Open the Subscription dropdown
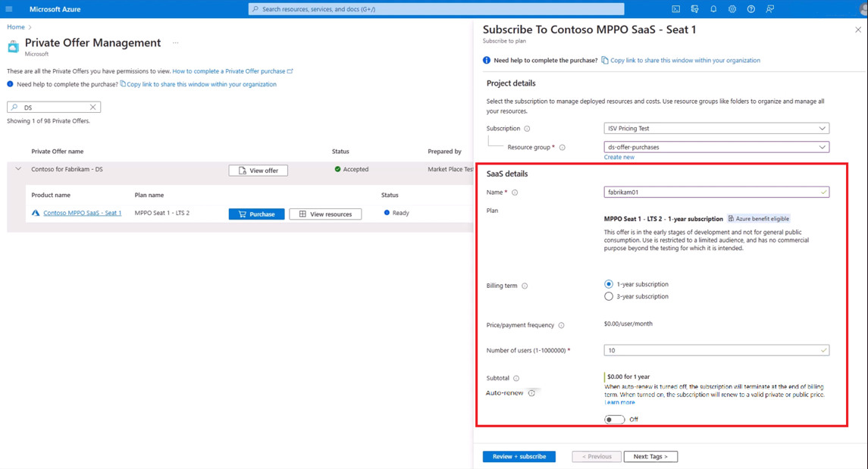This screenshot has height=469, width=868. 716,129
